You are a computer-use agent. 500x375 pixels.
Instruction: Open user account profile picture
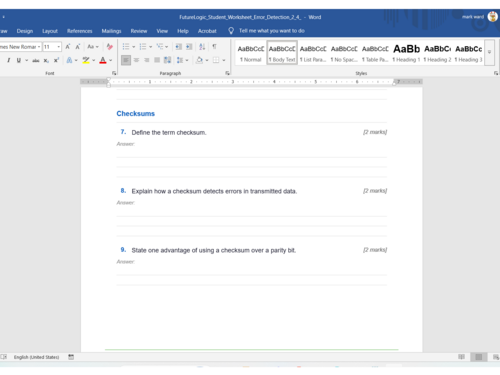[x=492, y=16]
